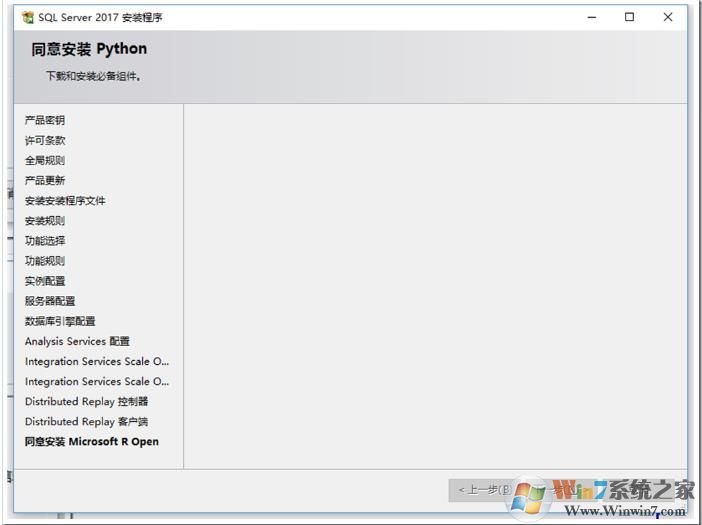Go to the 全局规则 step

coord(45,160)
